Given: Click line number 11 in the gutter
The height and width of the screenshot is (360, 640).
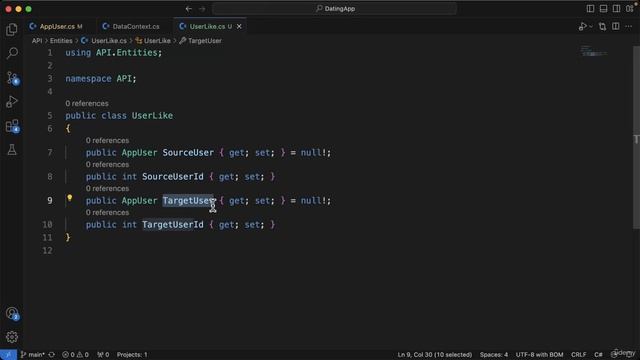Looking at the screenshot, I should coord(48,238).
